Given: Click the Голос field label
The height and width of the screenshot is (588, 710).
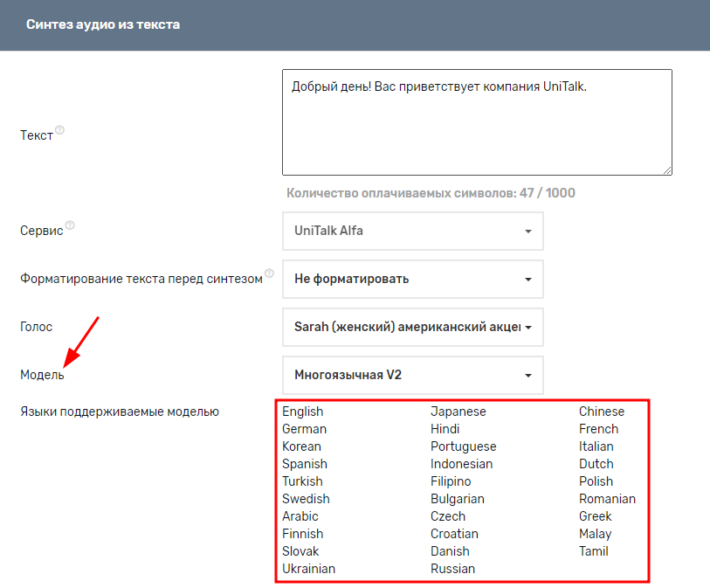Looking at the screenshot, I should 36,327.
